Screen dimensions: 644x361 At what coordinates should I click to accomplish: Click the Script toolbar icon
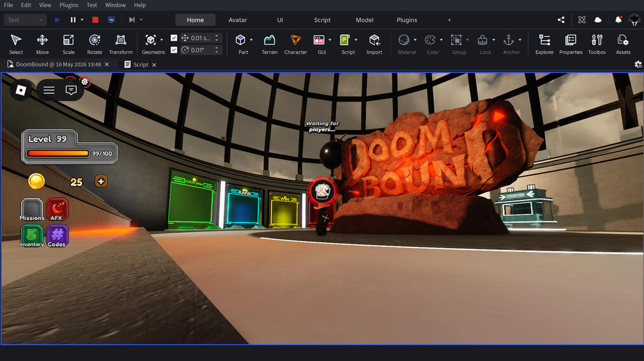pyautogui.click(x=345, y=40)
